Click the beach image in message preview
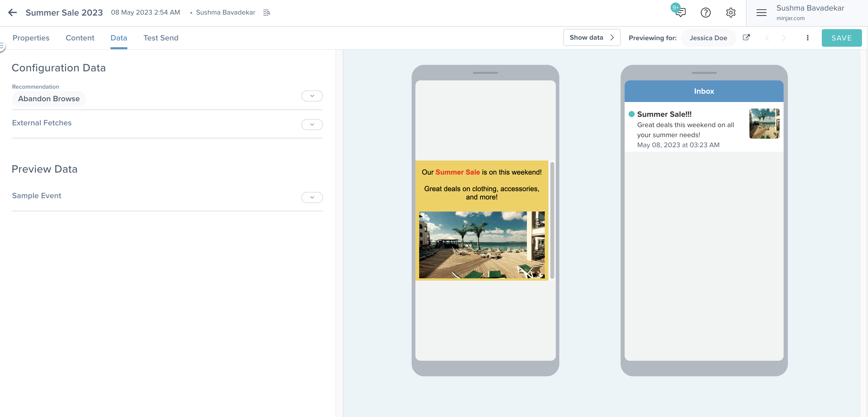This screenshot has width=868, height=417. (481, 245)
